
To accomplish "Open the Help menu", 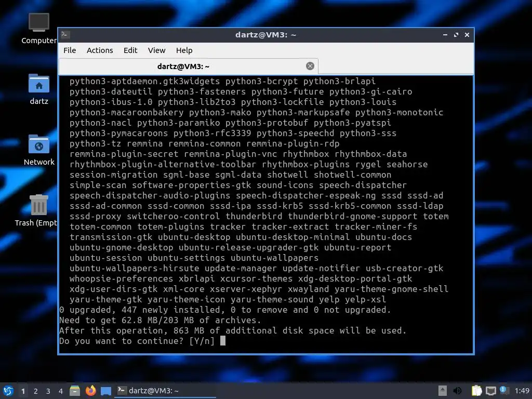I will [x=184, y=50].
